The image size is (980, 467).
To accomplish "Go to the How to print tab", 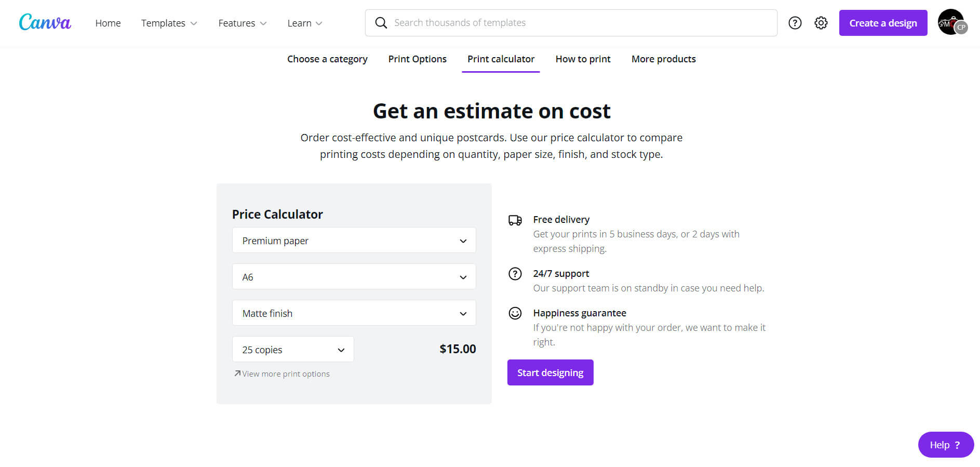I will pos(583,59).
